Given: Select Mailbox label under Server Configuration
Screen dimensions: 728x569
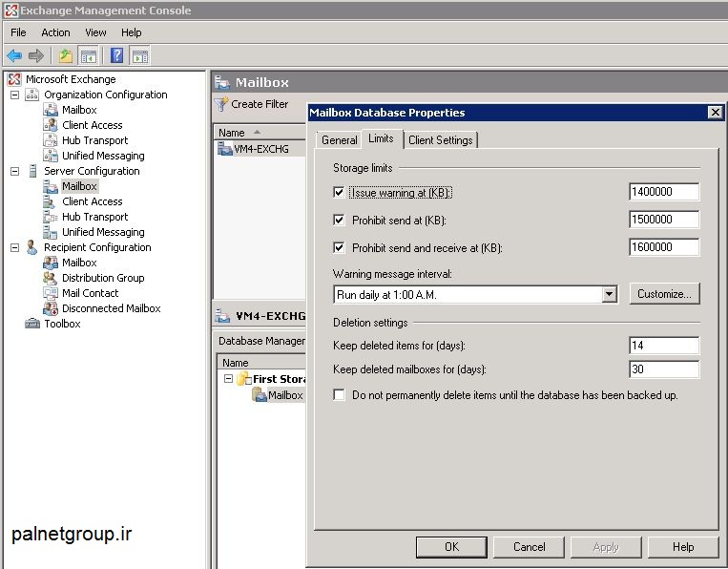Looking at the screenshot, I should pos(79,186).
